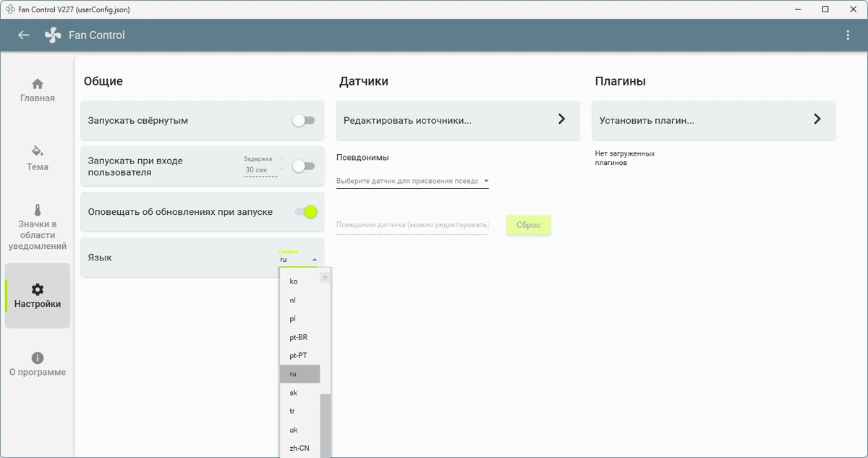This screenshot has width=868, height=458.
Task: Open the three-dot overflow menu
Action: pyautogui.click(x=848, y=35)
